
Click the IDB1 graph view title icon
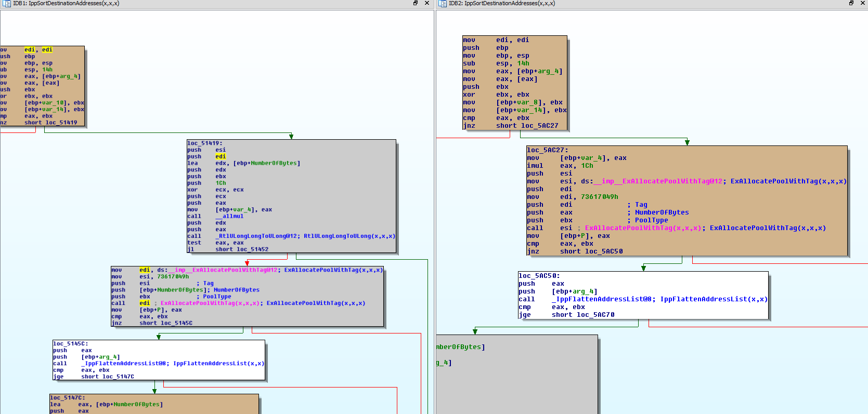[7, 4]
